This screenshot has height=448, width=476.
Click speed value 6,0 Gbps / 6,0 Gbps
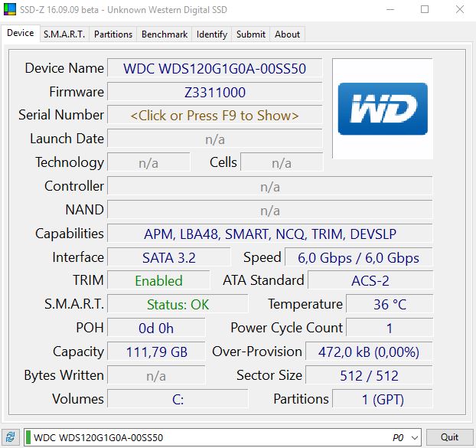click(358, 257)
